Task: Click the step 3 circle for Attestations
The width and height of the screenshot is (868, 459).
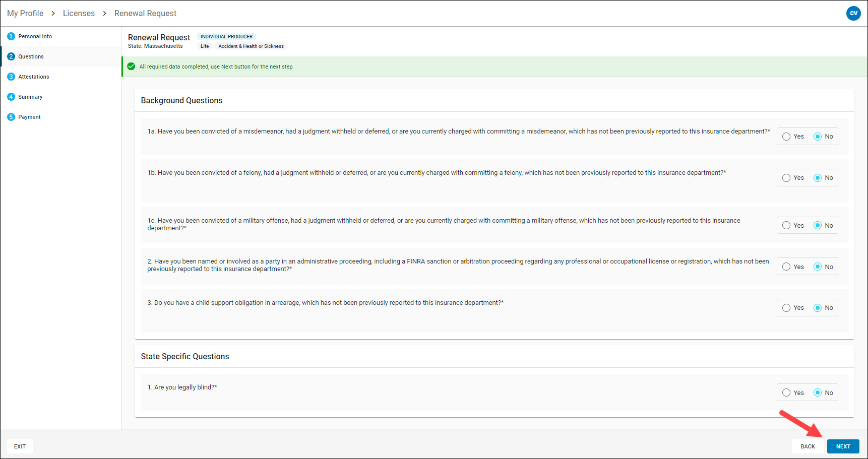Action: pos(11,77)
